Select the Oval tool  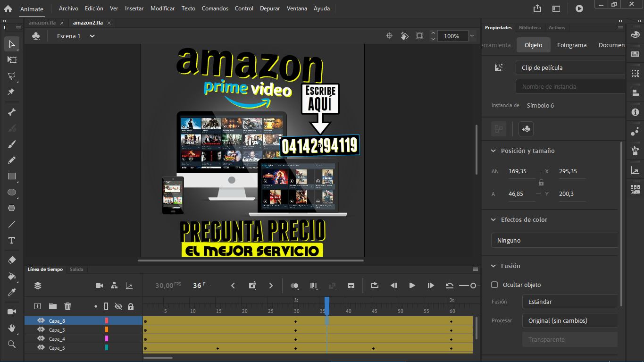click(12, 192)
